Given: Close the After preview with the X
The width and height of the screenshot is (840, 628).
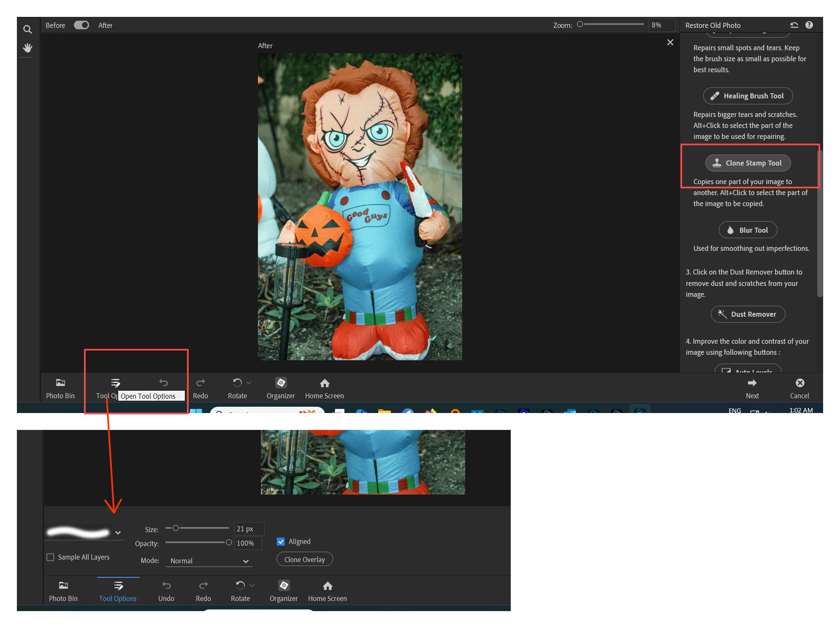Looking at the screenshot, I should 670,42.
